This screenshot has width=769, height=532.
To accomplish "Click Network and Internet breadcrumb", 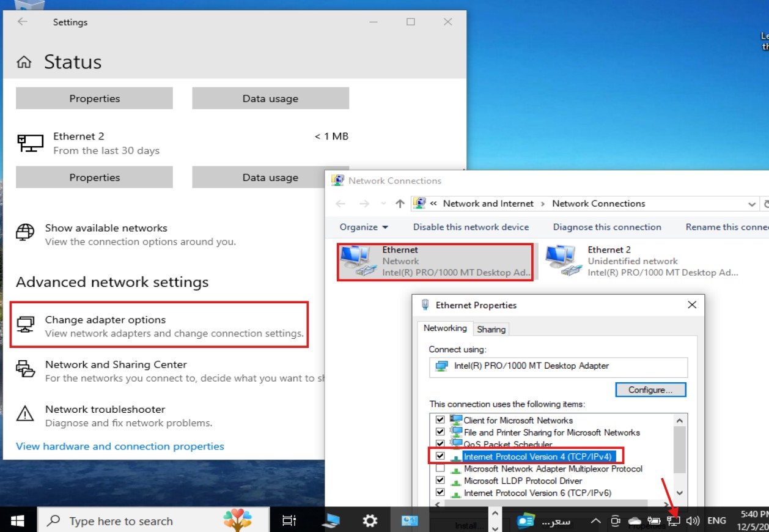I will (488, 204).
